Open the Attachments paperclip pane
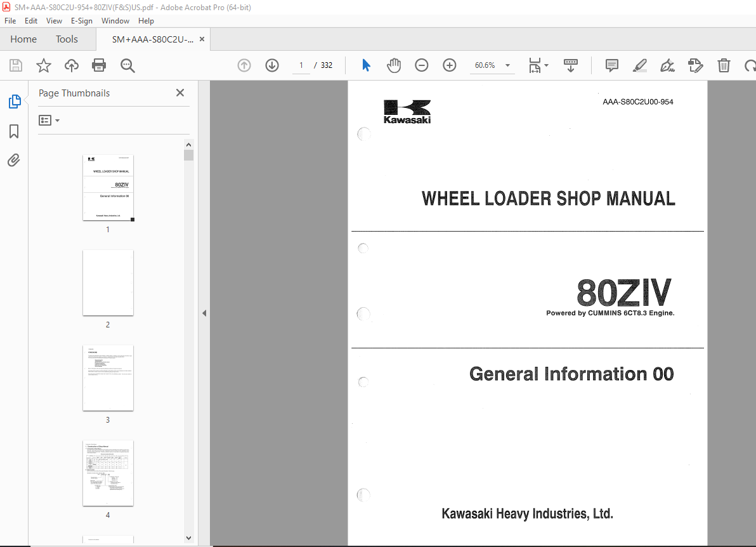The image size is (756, 547). point(14,160)
